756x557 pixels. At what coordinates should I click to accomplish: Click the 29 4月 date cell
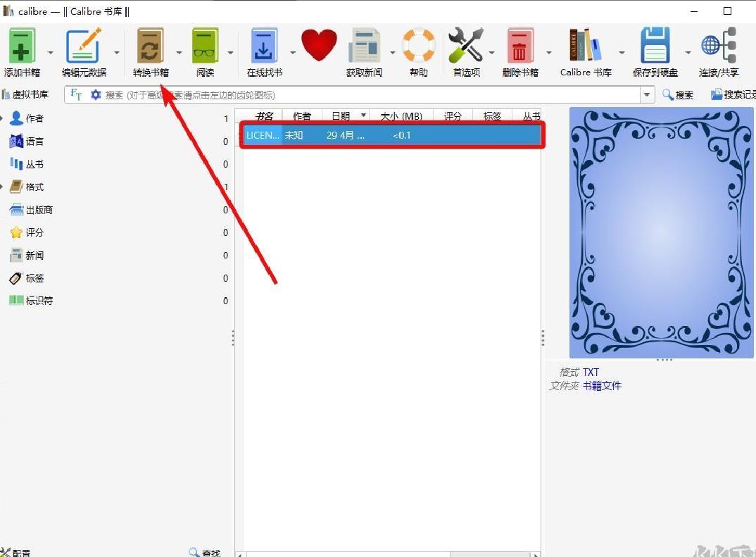345,135
